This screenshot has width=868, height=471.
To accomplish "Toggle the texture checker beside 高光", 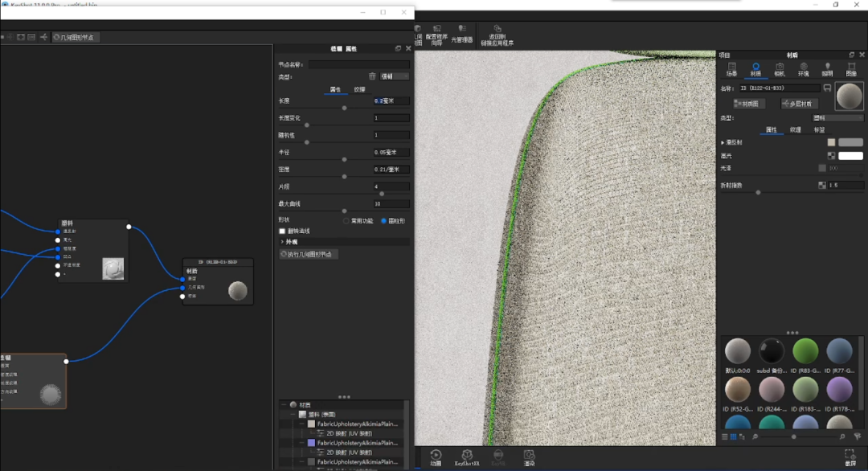I will [831, 156].
